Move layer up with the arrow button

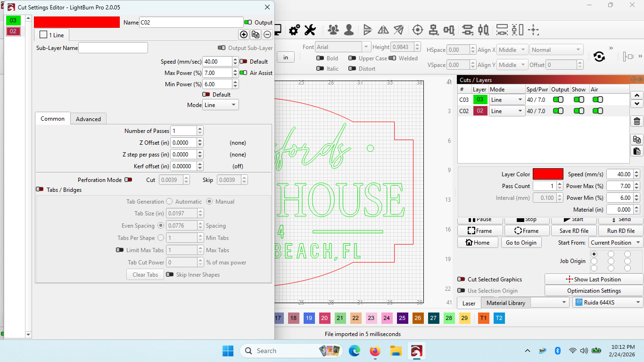coord(636,96)
